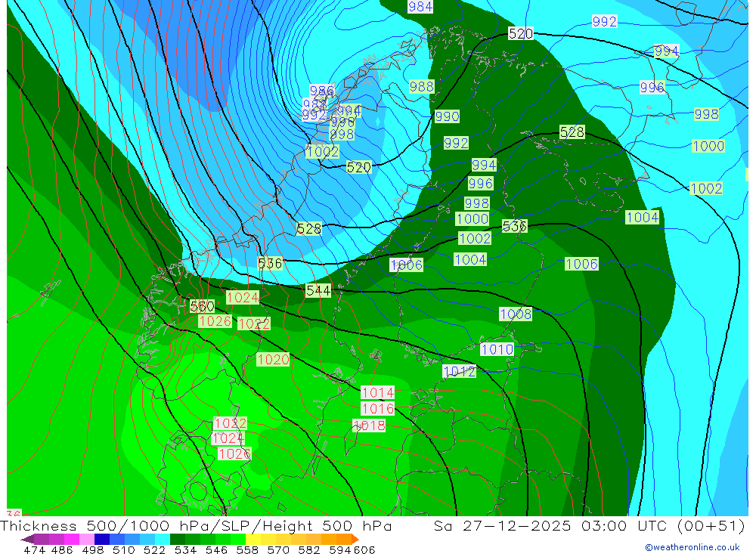Click the 1010 isobar label
The image size is (756, 554).
tap(497, 350)
